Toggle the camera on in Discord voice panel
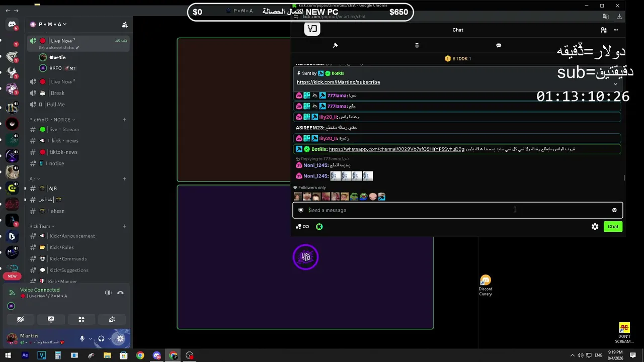Image resolution: width=644 pixels, height=362 pixels. point(20,319)
